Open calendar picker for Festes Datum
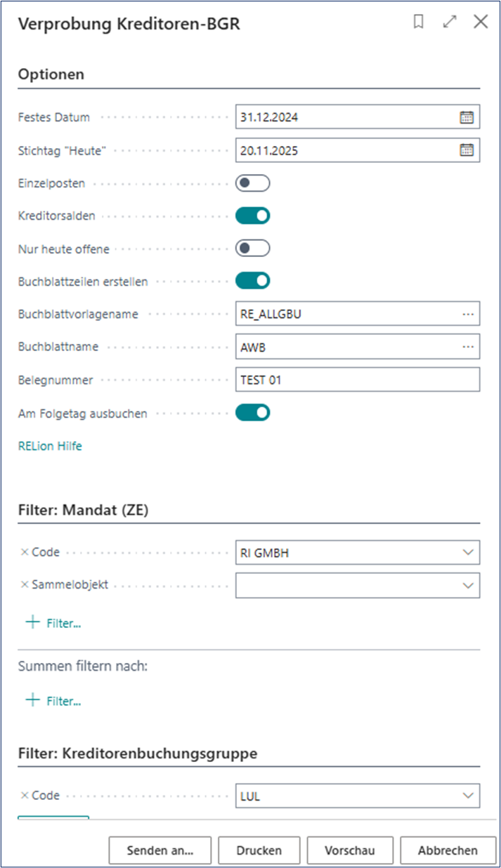501x868 pixels. (467, 118)
